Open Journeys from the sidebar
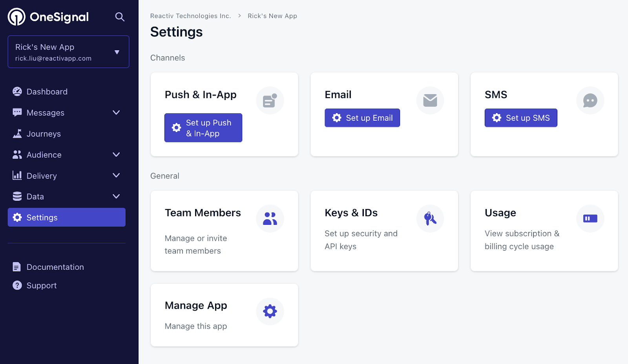The height and width of the screenshot is (364, 628). pyautogui.click(x=44, y=134)
